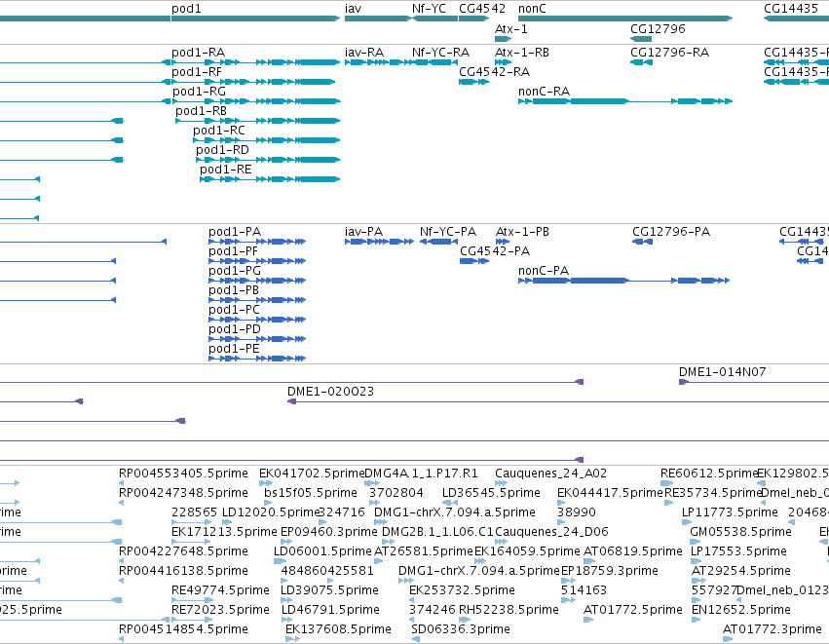The height and width of the screenshot is (644, 829).
Task: Click the pod1-PD protein label
Action: coord(235,329)
